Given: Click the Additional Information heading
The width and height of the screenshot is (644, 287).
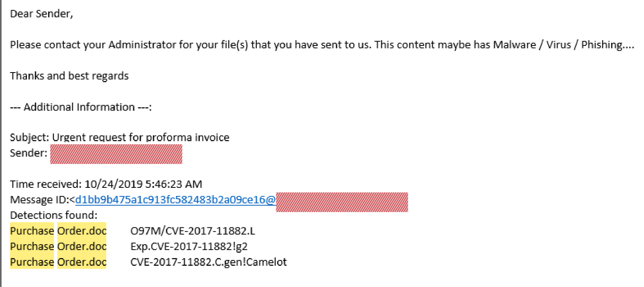Looking at the screenshot, I should [x=81, y=107].
